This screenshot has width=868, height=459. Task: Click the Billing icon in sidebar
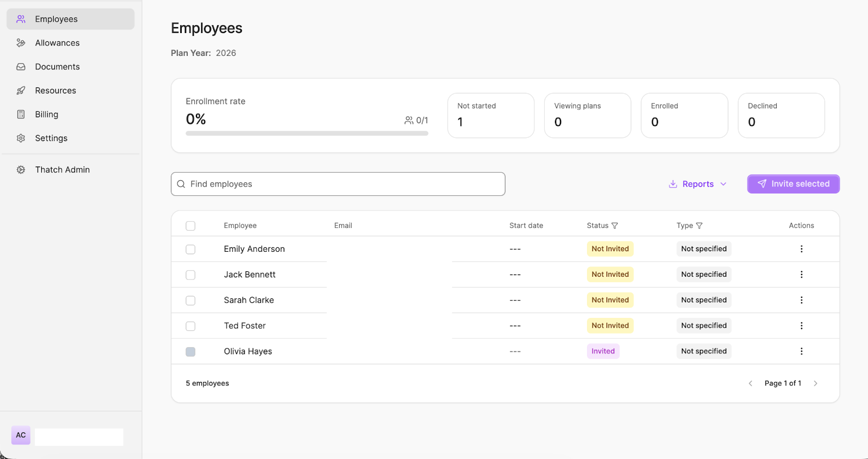coord(21,114)
